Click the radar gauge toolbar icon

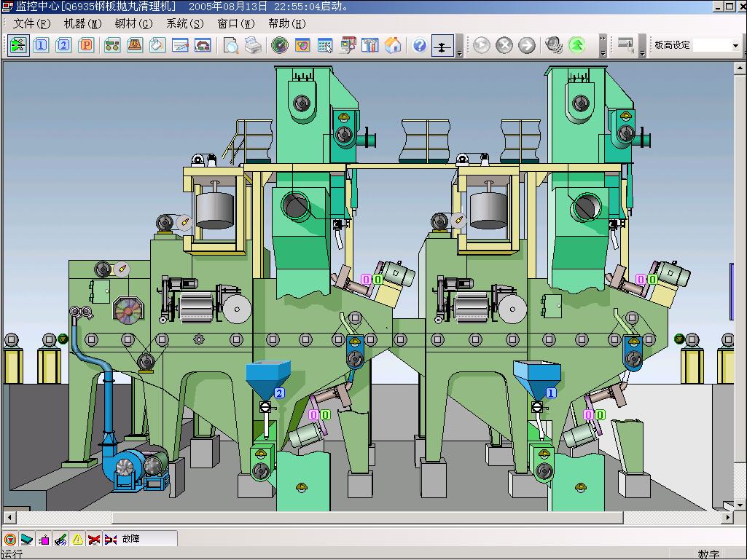[279, 46]
